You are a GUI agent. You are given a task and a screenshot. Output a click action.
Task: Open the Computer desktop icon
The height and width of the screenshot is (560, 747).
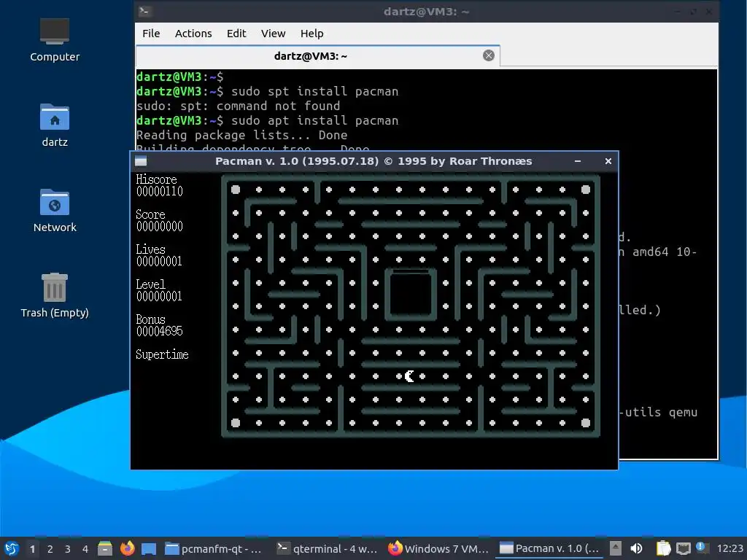[x=54, y=40]
